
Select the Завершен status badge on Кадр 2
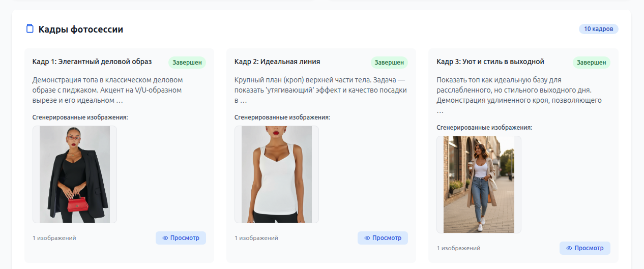(389, 63)
